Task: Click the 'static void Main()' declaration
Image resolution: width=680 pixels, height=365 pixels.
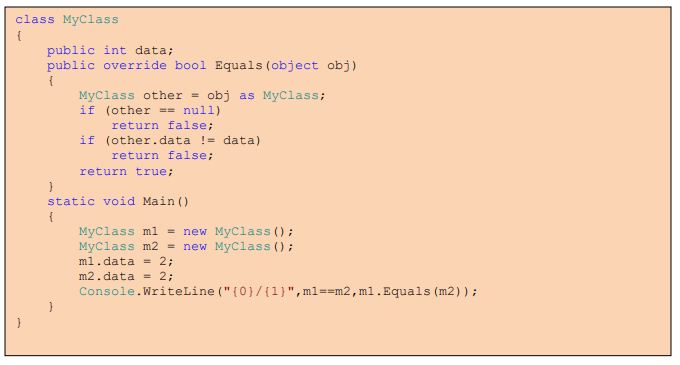Action: (x=118, y=202)
